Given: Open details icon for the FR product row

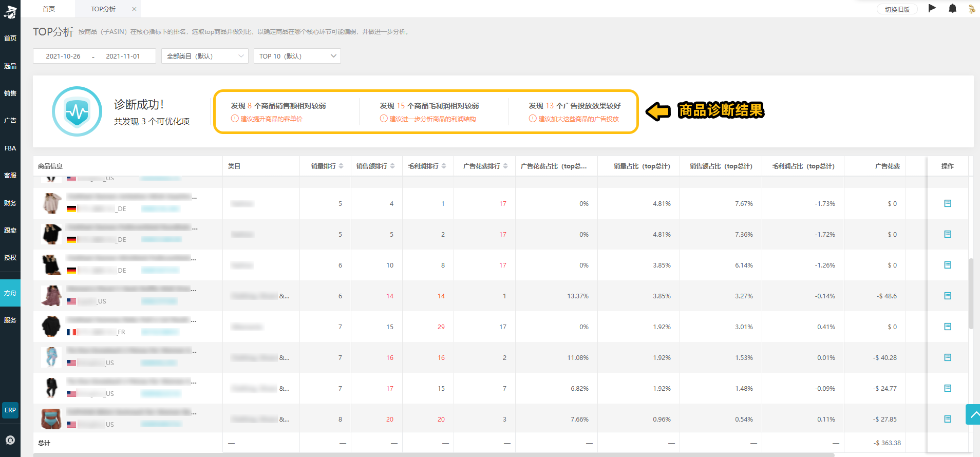Looking at the screenshot, I should click(x=948, y=327).
